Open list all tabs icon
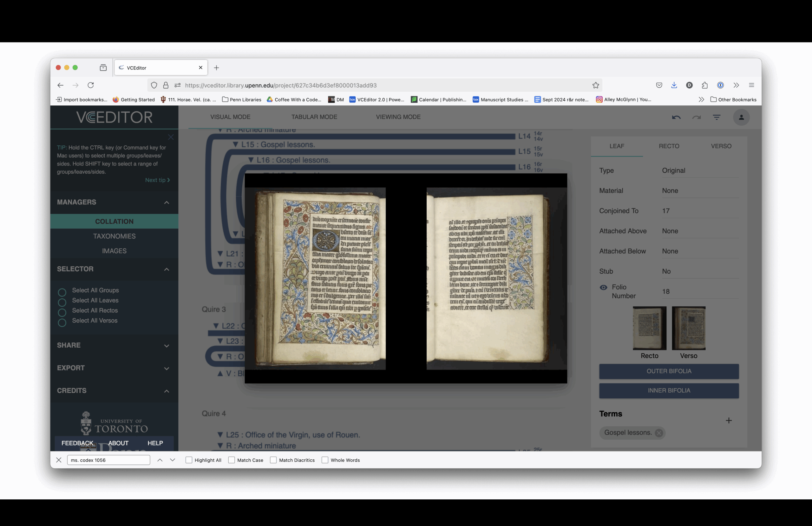Screen dimensions: 812x526 coord(103,68)
